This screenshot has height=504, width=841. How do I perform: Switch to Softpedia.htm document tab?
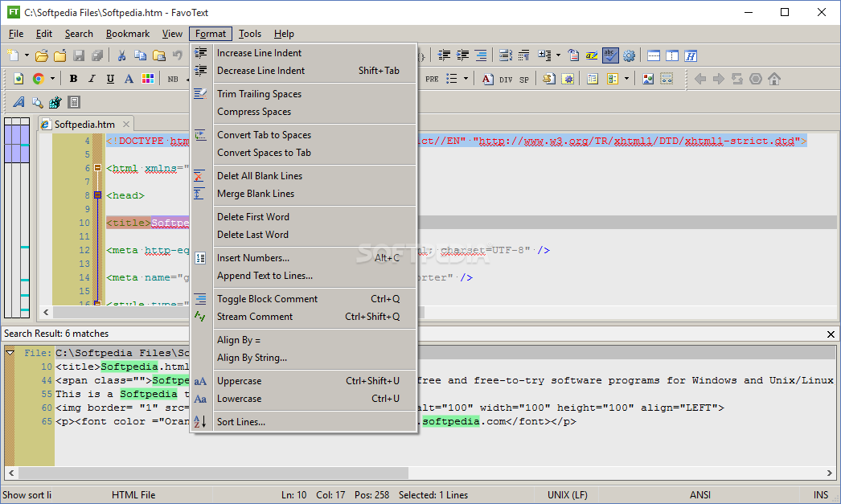point(84,125)
